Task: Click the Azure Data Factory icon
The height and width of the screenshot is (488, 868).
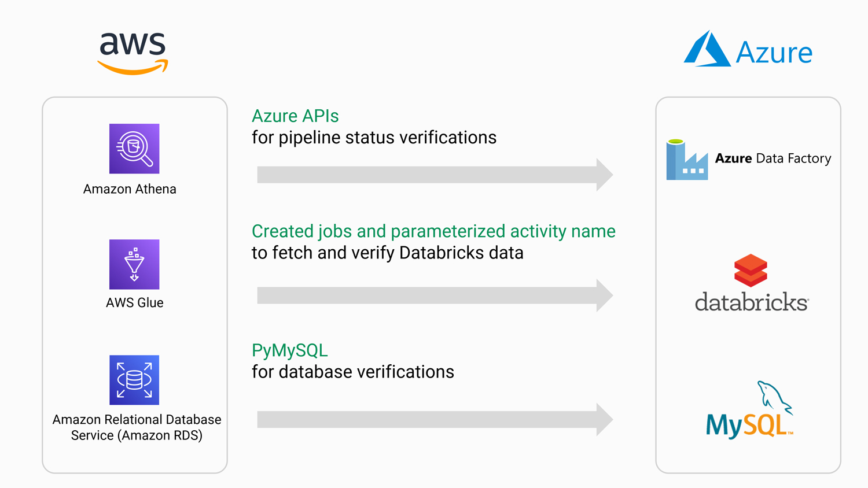Action: pos(687,160)
